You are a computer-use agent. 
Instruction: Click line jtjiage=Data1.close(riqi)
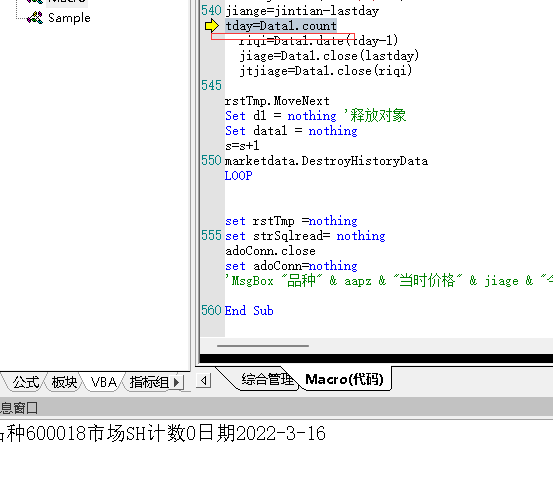click(x=326, y=71)
